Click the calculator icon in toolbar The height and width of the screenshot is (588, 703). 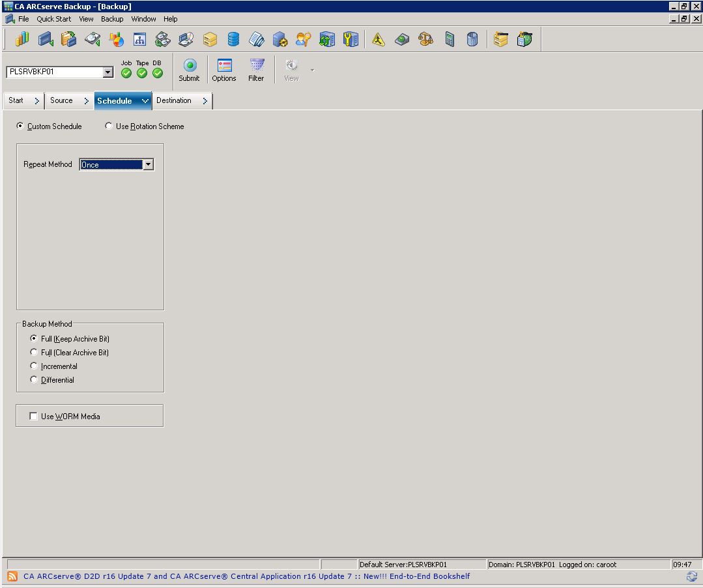(450, 40)
